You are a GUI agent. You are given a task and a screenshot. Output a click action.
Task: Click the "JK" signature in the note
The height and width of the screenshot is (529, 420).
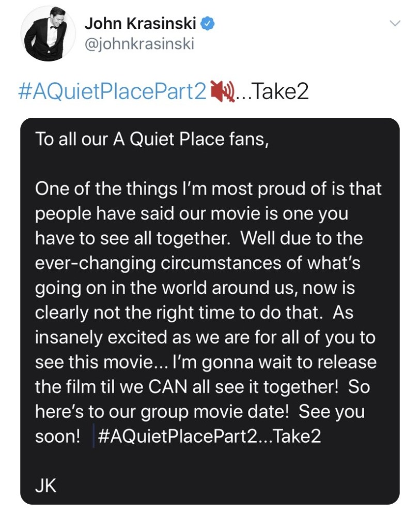click(45, 486)
